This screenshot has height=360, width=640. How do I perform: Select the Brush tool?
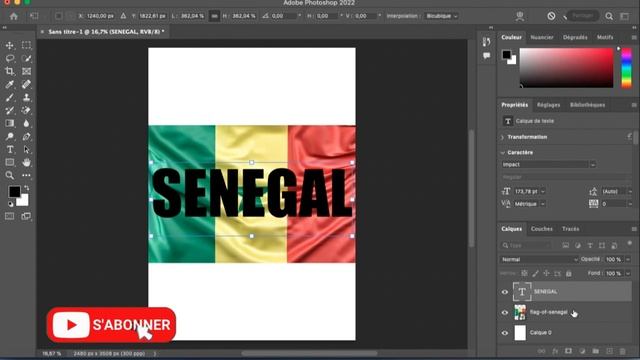[10, 98]
